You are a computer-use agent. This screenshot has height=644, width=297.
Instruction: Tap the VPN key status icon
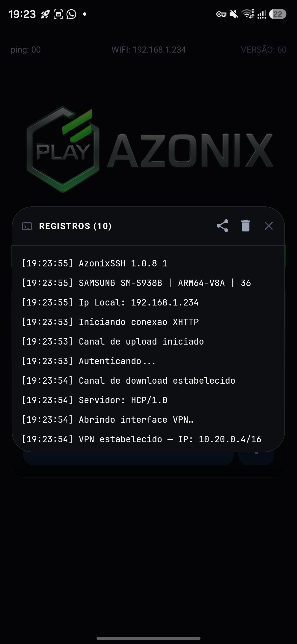coord(221,14)
